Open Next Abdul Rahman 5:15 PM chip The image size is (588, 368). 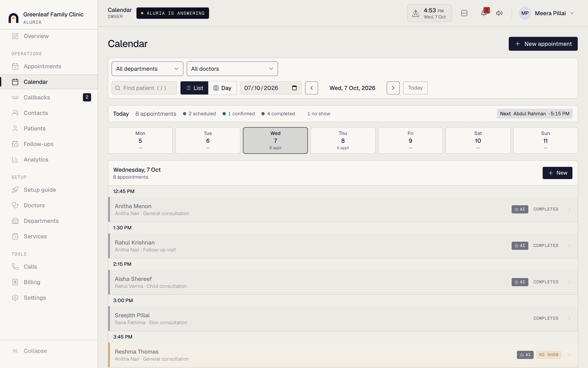[x=534, y=114]
